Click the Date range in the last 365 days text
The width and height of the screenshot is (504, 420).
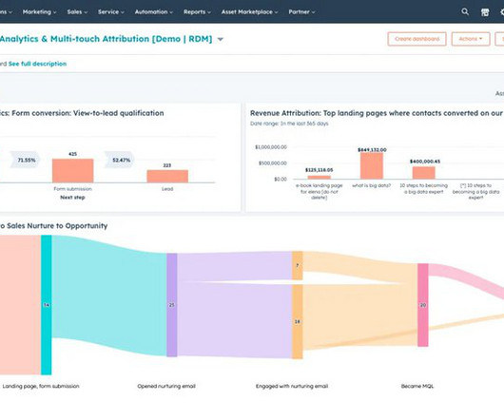[x=289, y=124]
